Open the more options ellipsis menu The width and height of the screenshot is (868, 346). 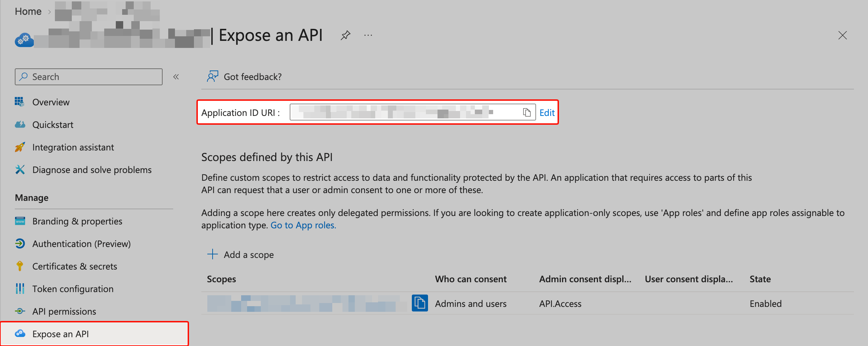coord(368,35)
